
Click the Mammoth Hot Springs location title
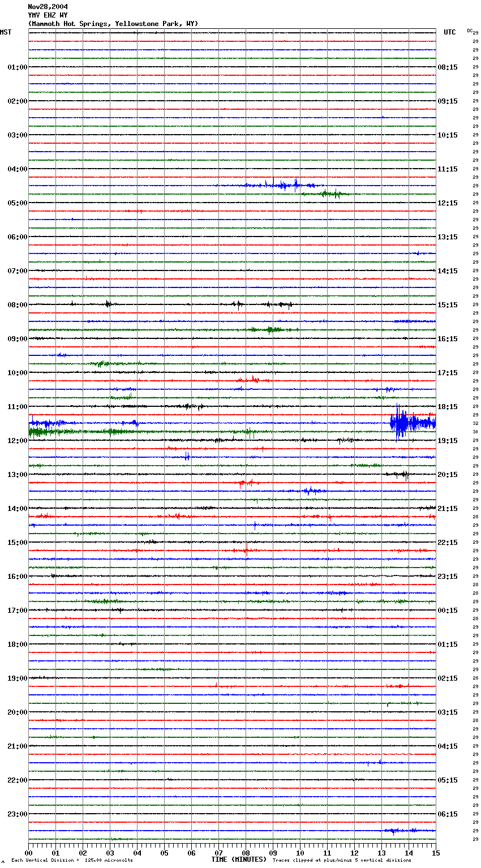point(113,24)
